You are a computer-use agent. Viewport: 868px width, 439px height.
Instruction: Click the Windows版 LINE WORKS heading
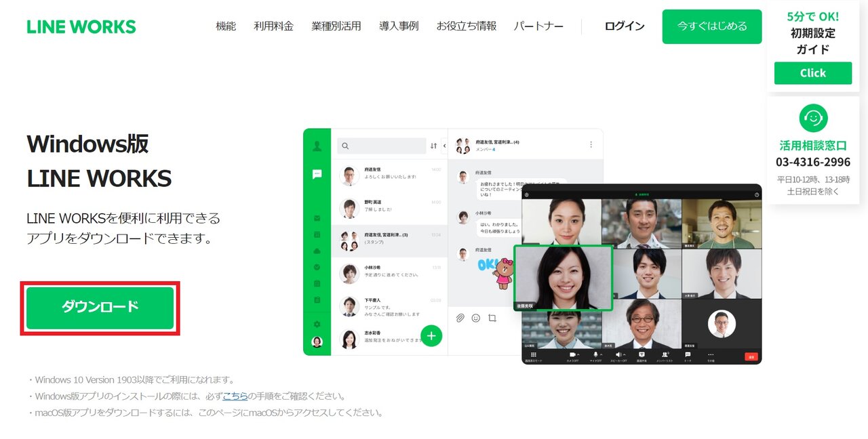(x=99, y=161)
